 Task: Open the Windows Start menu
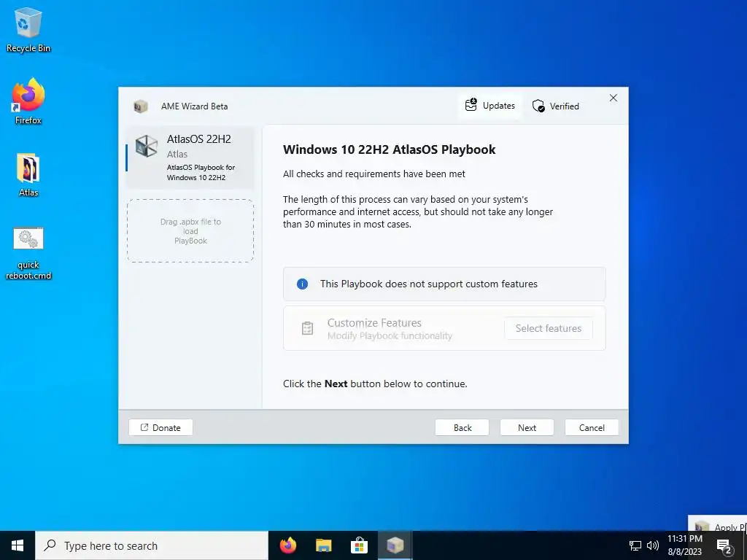(18, 545)
